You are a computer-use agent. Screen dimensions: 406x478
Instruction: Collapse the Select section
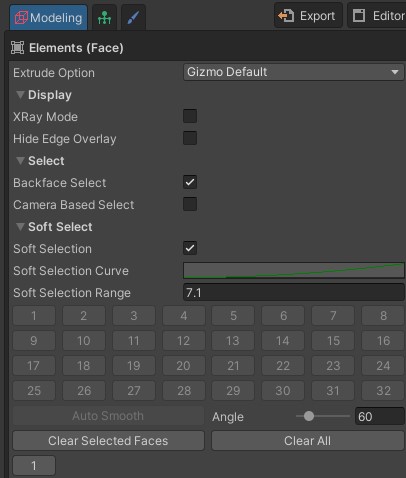point(20,161)
